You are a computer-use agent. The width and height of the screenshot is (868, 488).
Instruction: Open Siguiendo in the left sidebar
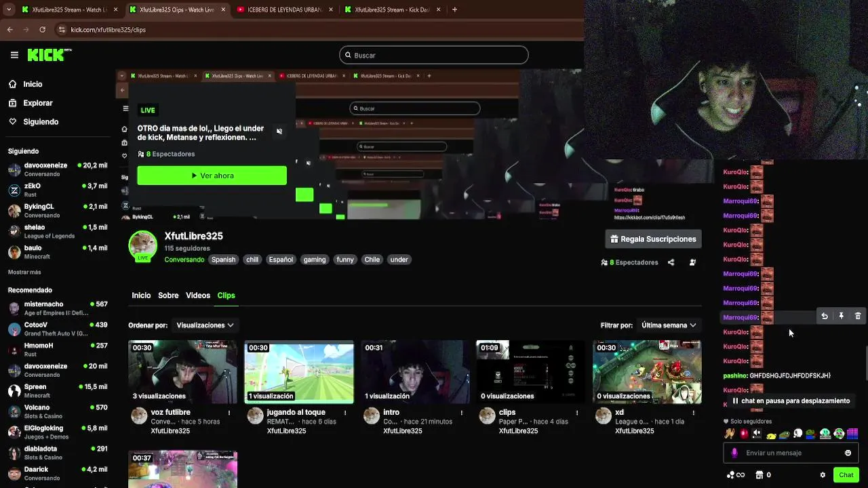[33, 122]
